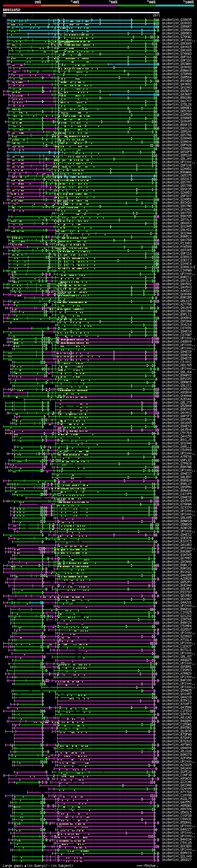Select hit UniRef100_Q6GUG3
Image resolution: width=197 pixels, height=868 pixels.
pyautogui.click(x=177, y=223)
